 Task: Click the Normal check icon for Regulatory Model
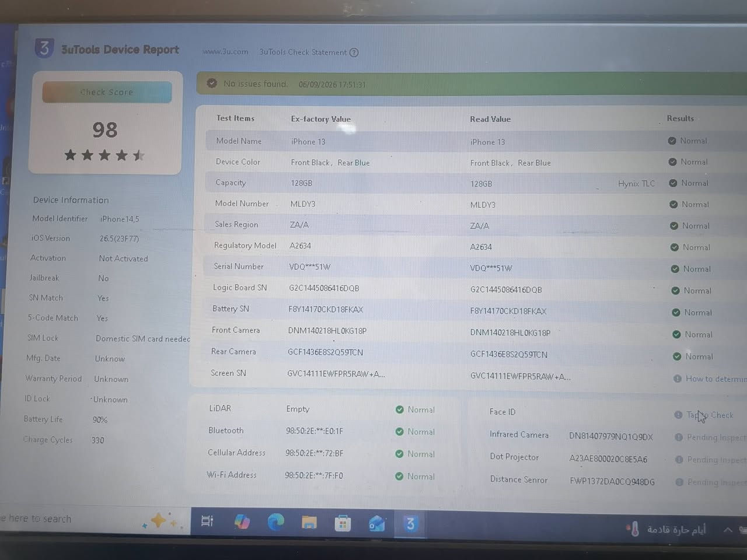pyautogui.click(x=675, y=247)
